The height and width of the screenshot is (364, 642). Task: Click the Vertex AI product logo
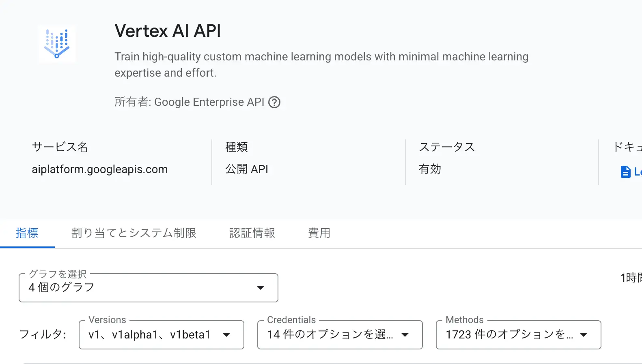coord(57,44)
